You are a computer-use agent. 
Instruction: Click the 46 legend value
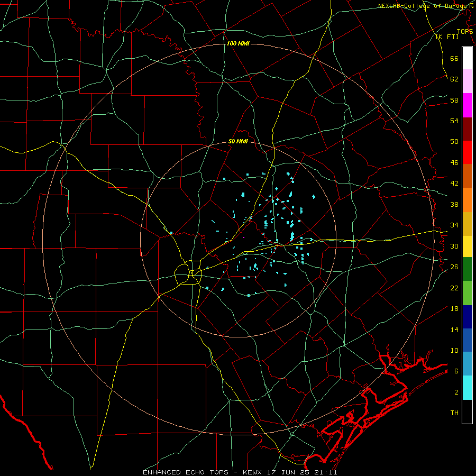(x=454, y=162)
